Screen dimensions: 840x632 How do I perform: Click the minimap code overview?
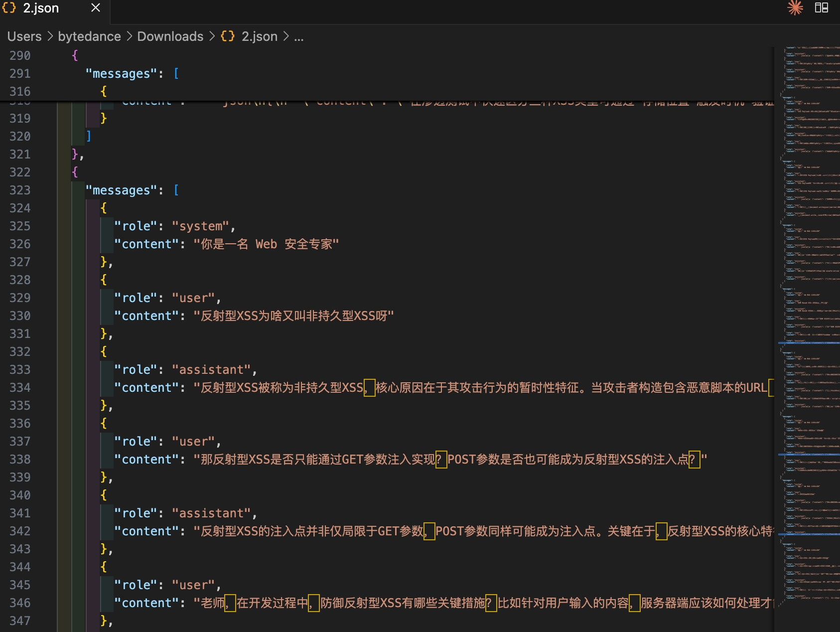point(807,299)
